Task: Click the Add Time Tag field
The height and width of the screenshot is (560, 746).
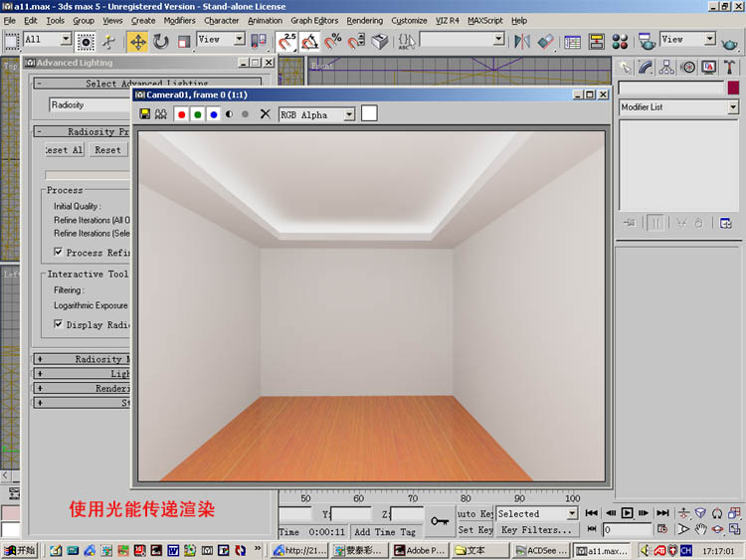Action: coord(384,532)
